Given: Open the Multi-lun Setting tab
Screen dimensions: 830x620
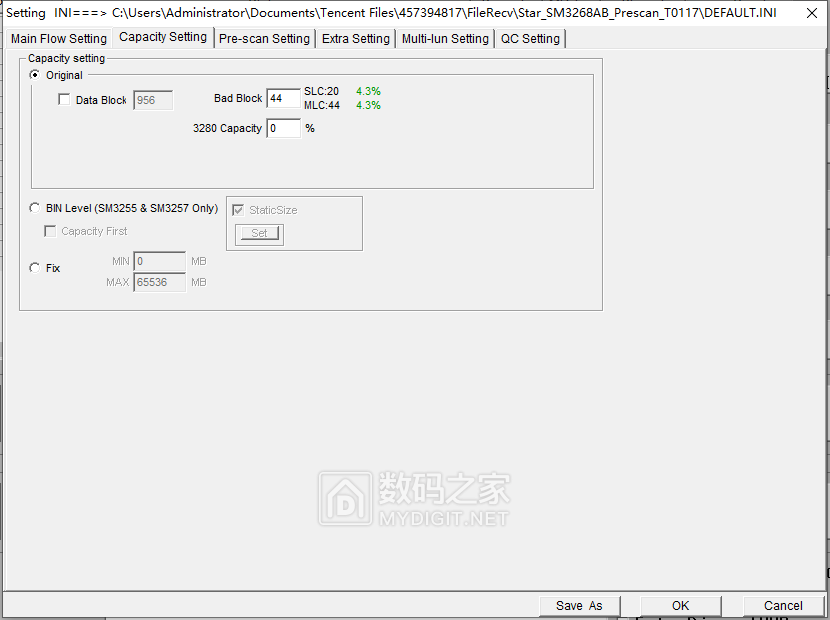Looking at the screenshot, I should (444, 38).
